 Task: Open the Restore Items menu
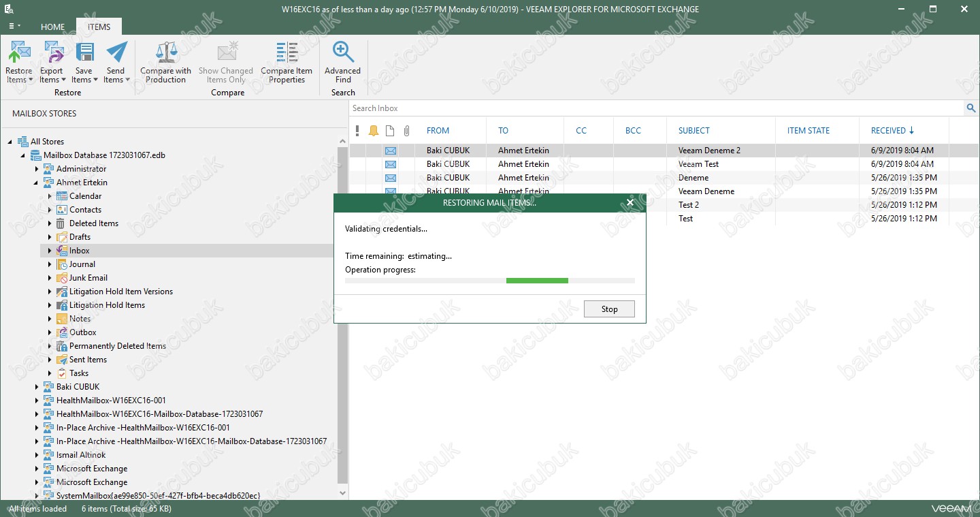coord(19,63)
